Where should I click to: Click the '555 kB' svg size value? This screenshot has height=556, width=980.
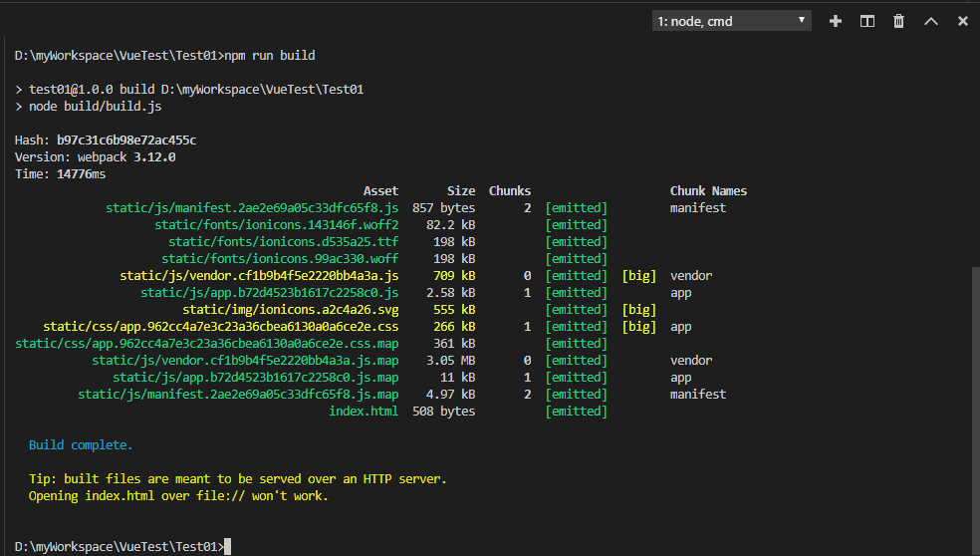tap(454, 309)
